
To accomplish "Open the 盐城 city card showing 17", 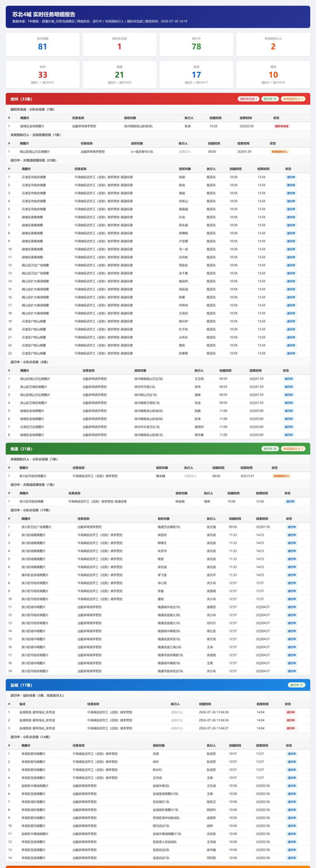I will 197,74.
